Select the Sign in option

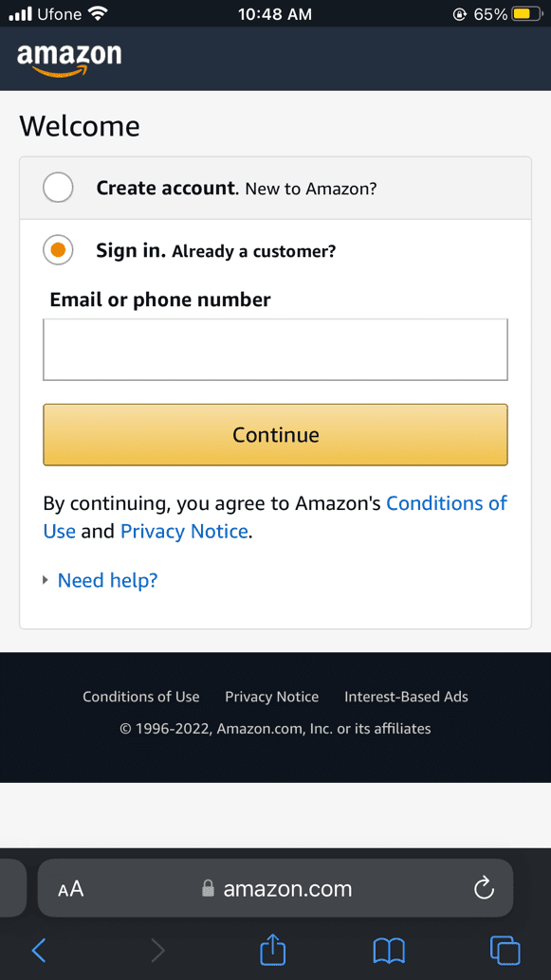(x=58, y=250)
